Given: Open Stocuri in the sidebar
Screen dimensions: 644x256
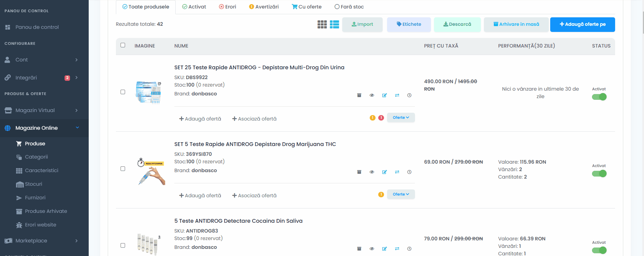Looking at the screenshot, I should [x=34, y=184].
